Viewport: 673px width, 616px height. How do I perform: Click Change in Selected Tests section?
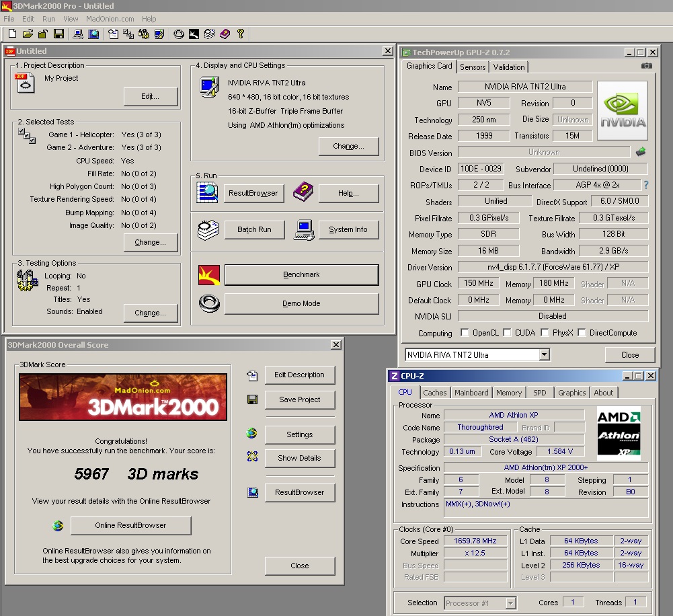pos(150,243)
